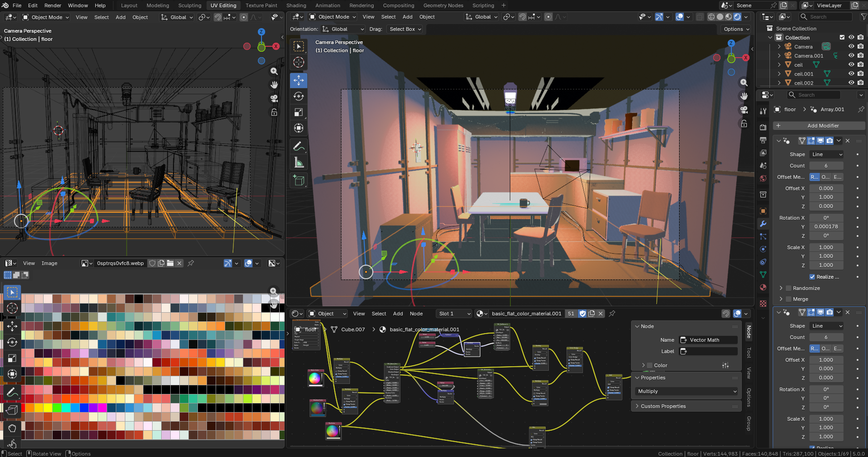The image size is (868, 457).
Task: Disable Camera.001 in renders
Action: [x=860, y=55]
